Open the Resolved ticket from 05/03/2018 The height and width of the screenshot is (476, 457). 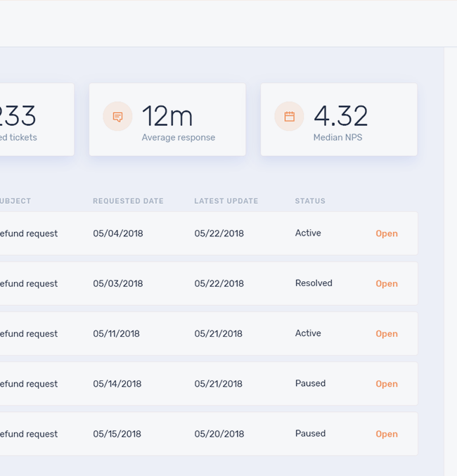pyautogui.click(x=386, y=284)
